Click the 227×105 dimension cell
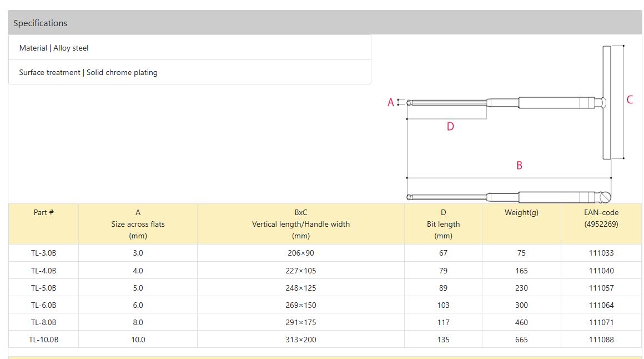The width and height of the screenshot is (644, 359). click(x=301, y=271)
